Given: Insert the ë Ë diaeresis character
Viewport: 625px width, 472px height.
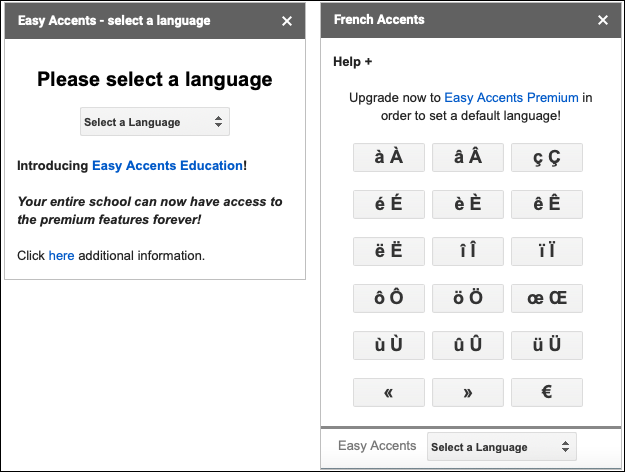Looking at the screenshot, I should point(389,252).
